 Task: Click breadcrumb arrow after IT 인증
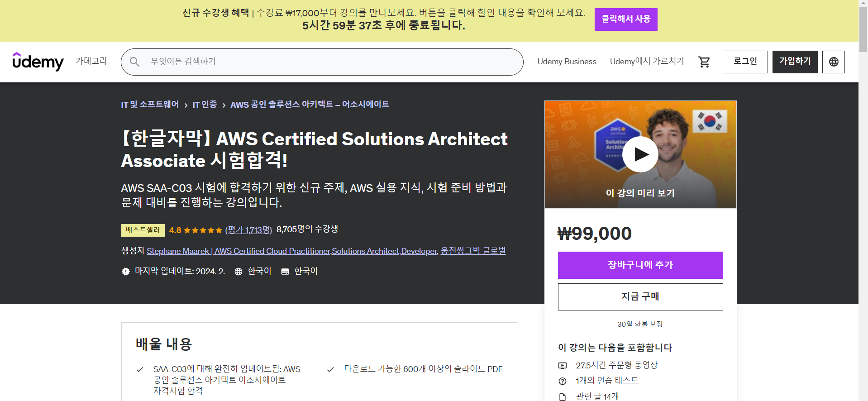(224, 105)
